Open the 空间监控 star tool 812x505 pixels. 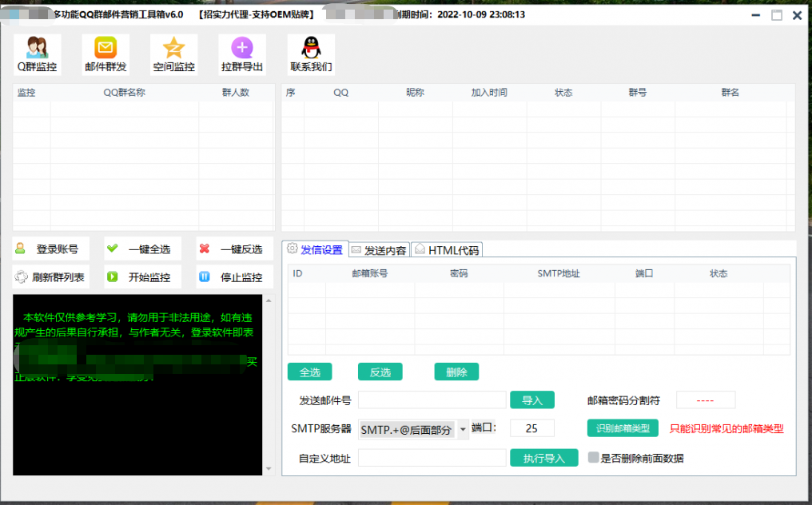coord(174,54)
